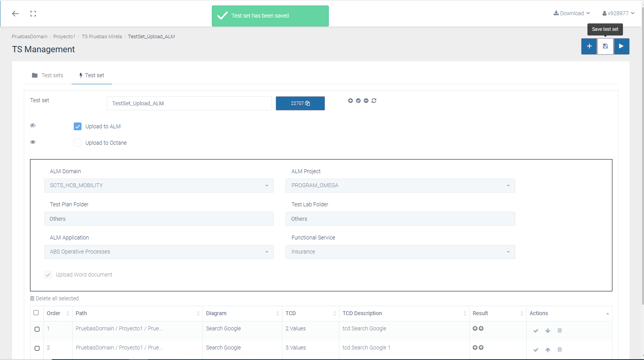
Task: Open the ALM Domain dropdown
Action: click(x=159, y=186)
